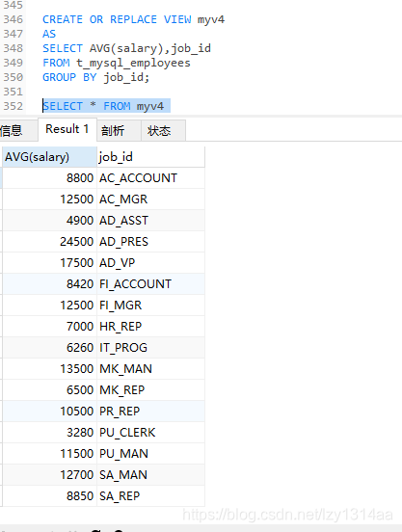The width and height of the screenshot is (402, 532).
Task: Click the 17500 salary value
Action: click(x=49, y=262)
